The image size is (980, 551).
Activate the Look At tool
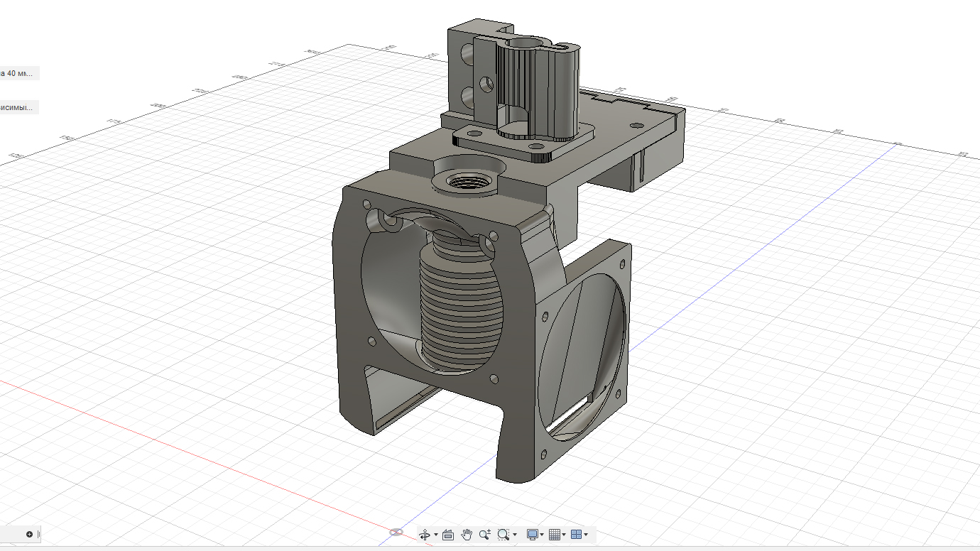pos(448,535)
